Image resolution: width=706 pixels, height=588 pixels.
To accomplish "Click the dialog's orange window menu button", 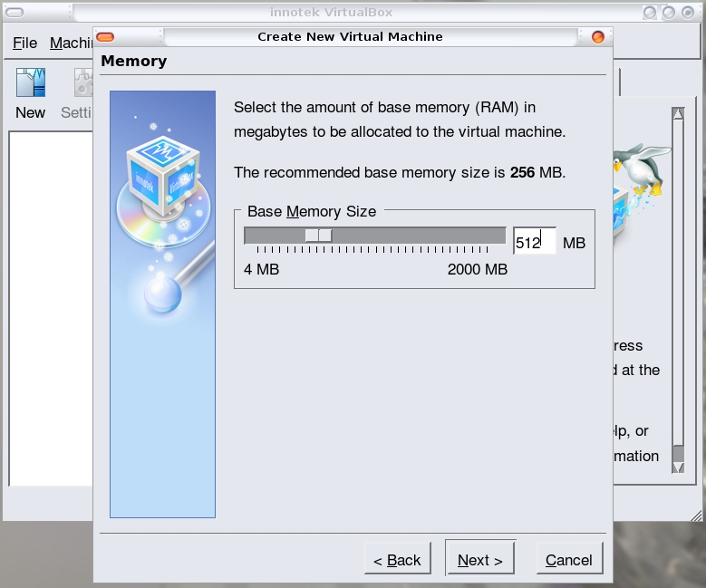I will [105, 37].
